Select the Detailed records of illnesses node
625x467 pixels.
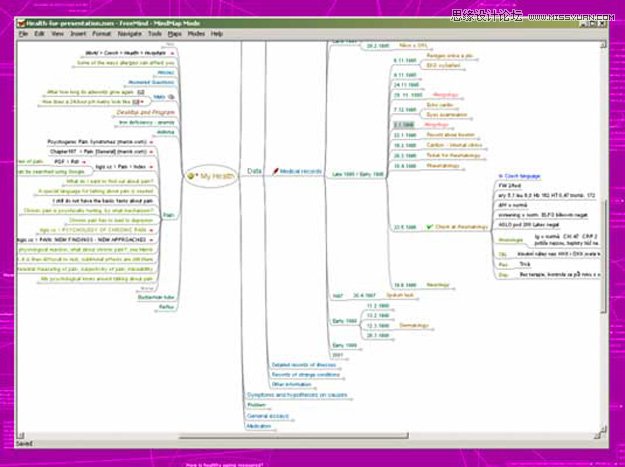[x=304, y=365]
